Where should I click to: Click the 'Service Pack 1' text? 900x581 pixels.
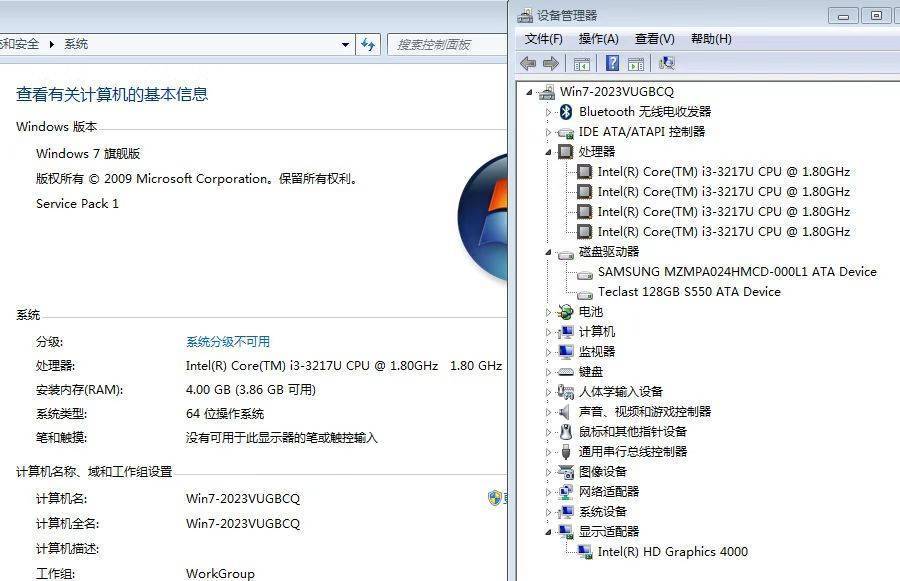click(x=77, y=203)
